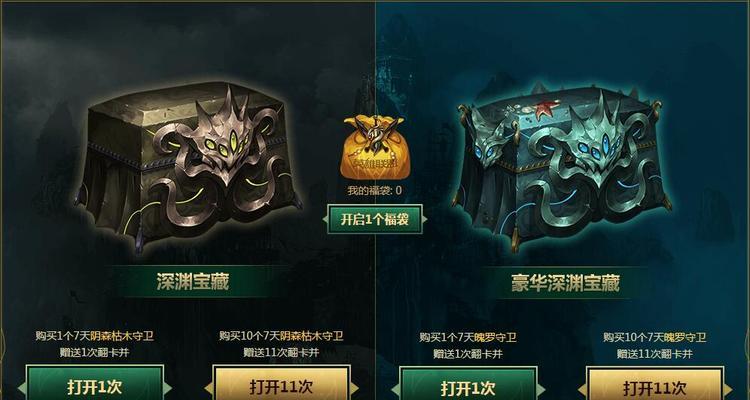Click the 豪华深渊宝藏 title banner

coord(565,283)
